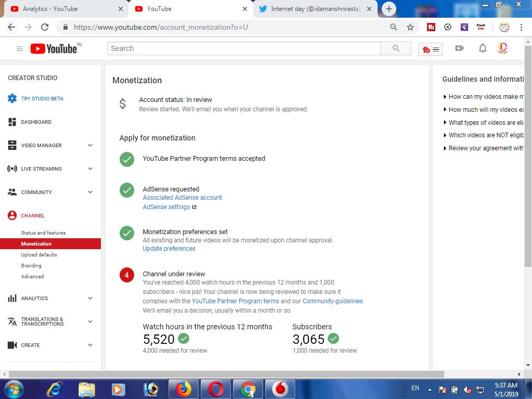Open the Flash Sale extension icon
532x399 pixels.
tap(481, 27)
